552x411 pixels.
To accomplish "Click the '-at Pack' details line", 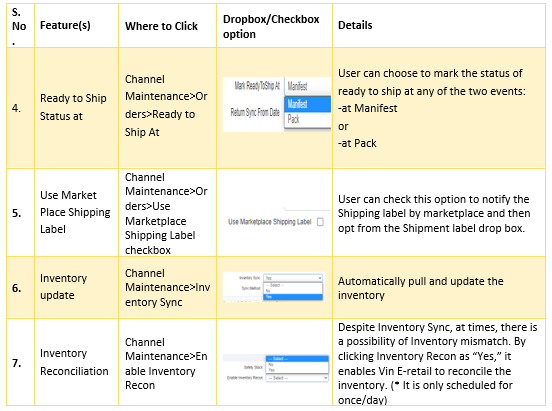I will point(357,143).
